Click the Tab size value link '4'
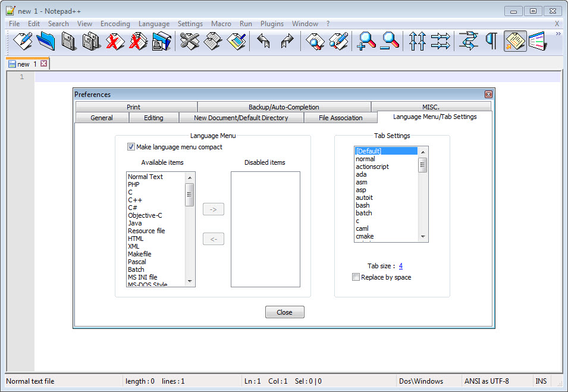The height and width of the screenshot is (392, 568). coord(401,266)
